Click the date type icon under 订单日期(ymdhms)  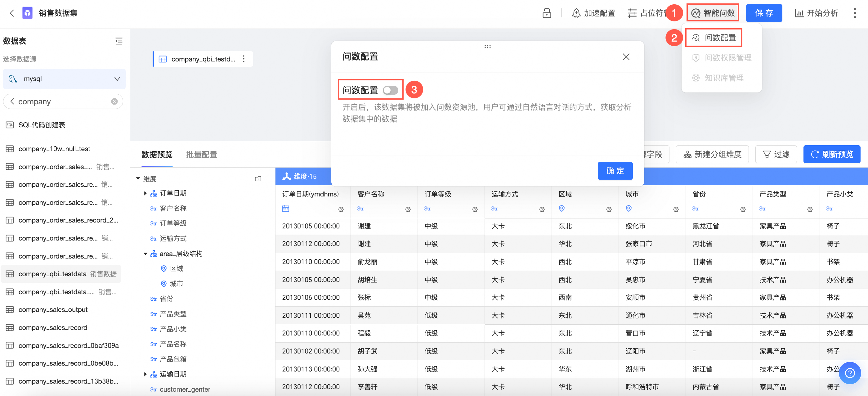point(285,209)
